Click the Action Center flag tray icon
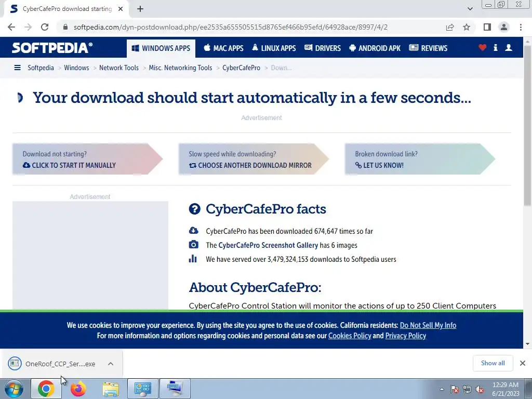The image size is (532, 399). click(454, 390)
